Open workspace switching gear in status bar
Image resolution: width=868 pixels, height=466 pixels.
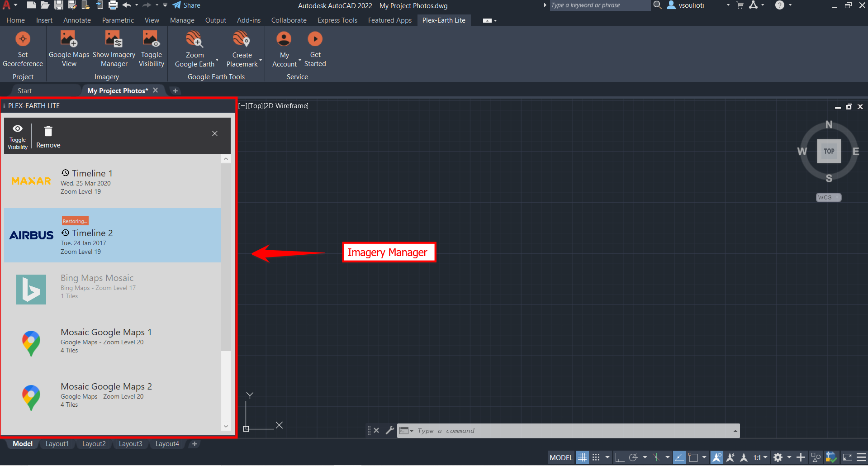pyautogui.click(x=778, y=457)
